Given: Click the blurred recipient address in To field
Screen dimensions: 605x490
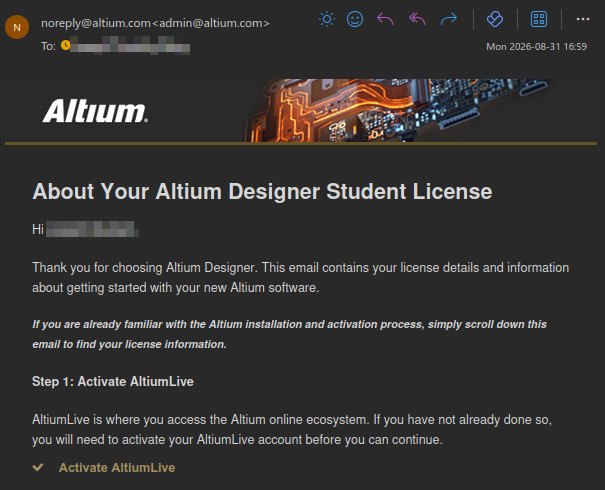Looking at the screenshot, I should [130, 46].
